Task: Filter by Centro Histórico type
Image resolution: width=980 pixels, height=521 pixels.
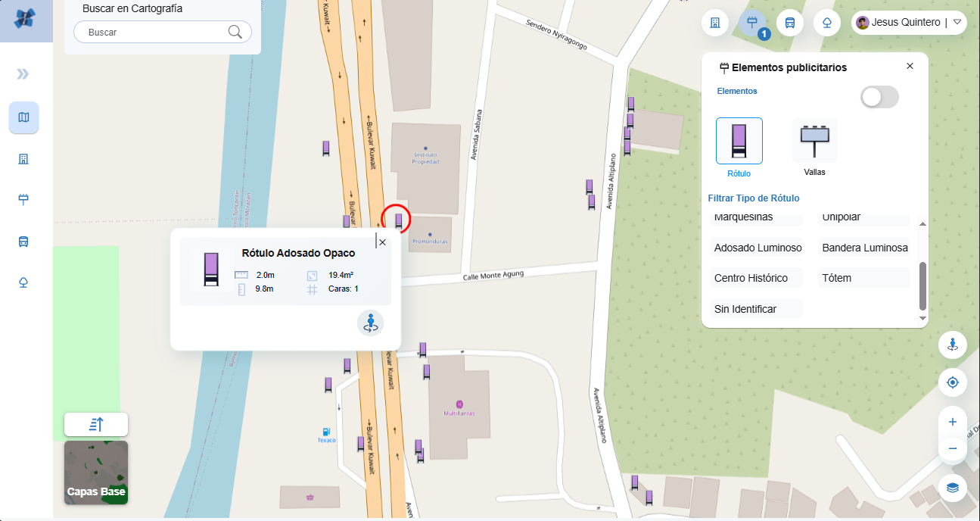Action: 751,278
